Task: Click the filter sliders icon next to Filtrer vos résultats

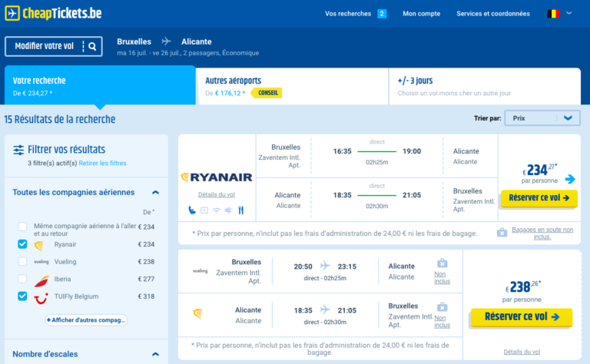Action: (18, 150)
